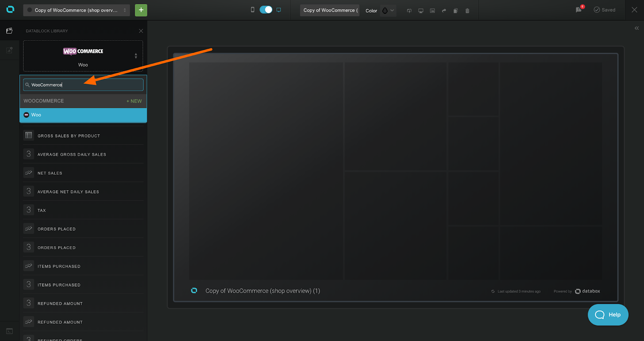Select Orders Placed number datablock
Screen dimensions: 644x341
point(83,247)
